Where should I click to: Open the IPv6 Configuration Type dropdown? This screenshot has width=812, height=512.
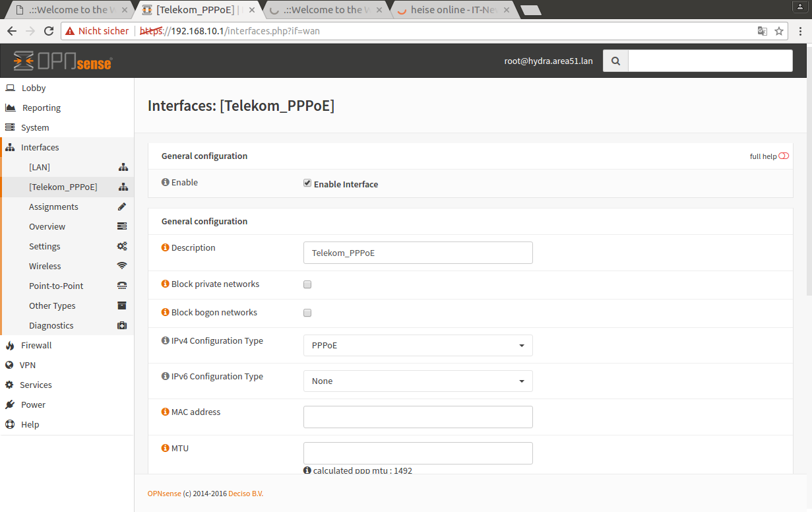coord(418,381)
